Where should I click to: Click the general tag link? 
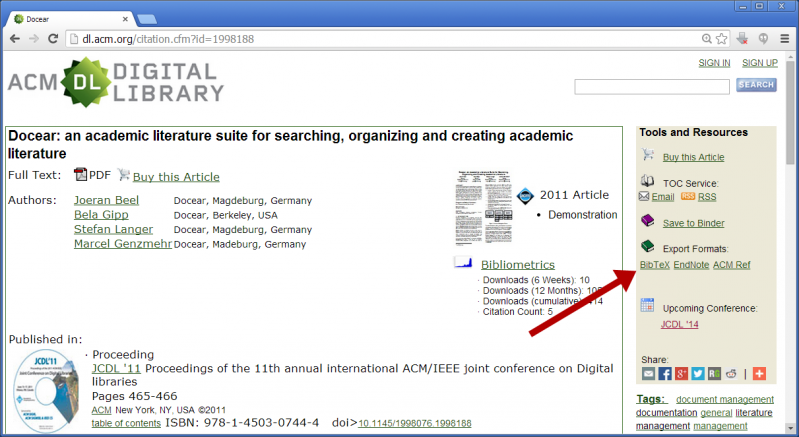pos(716,413)
